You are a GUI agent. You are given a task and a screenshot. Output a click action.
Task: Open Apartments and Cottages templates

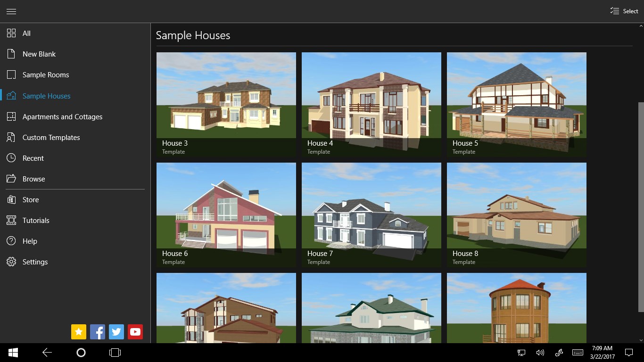[x=62, y=116]
